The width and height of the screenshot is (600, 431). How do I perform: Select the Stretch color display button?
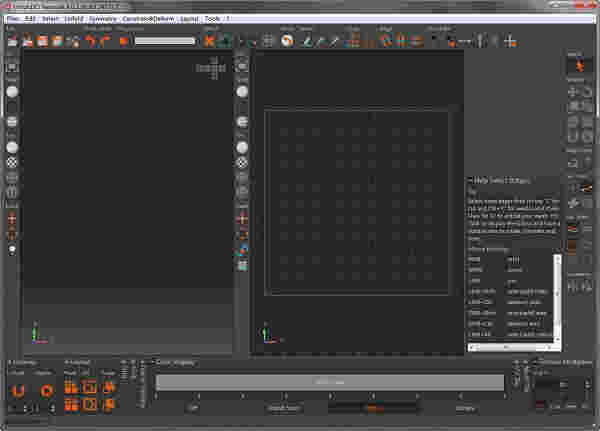(x=371, y=408)
